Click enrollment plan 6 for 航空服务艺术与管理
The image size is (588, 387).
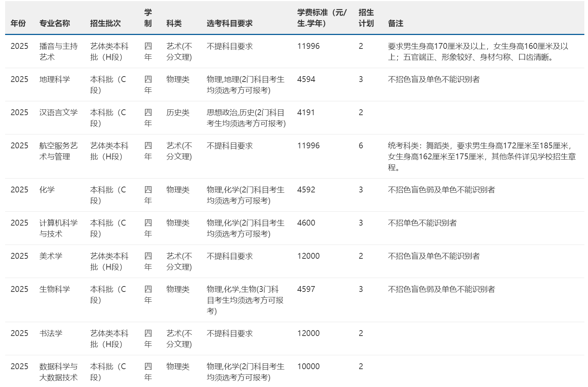pyautogui.click(x=361, y=146)
